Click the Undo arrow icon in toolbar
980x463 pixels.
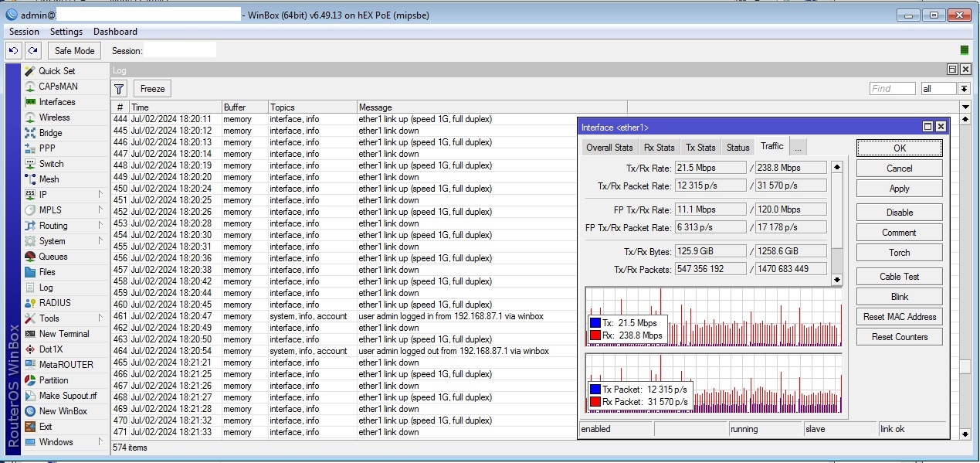pos(13,51)
